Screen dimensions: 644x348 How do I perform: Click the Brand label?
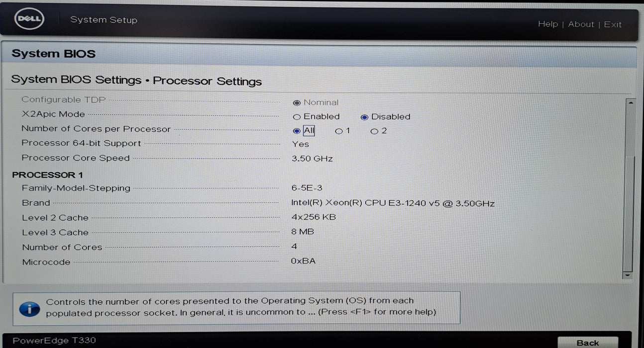click(x=36, y=203)
